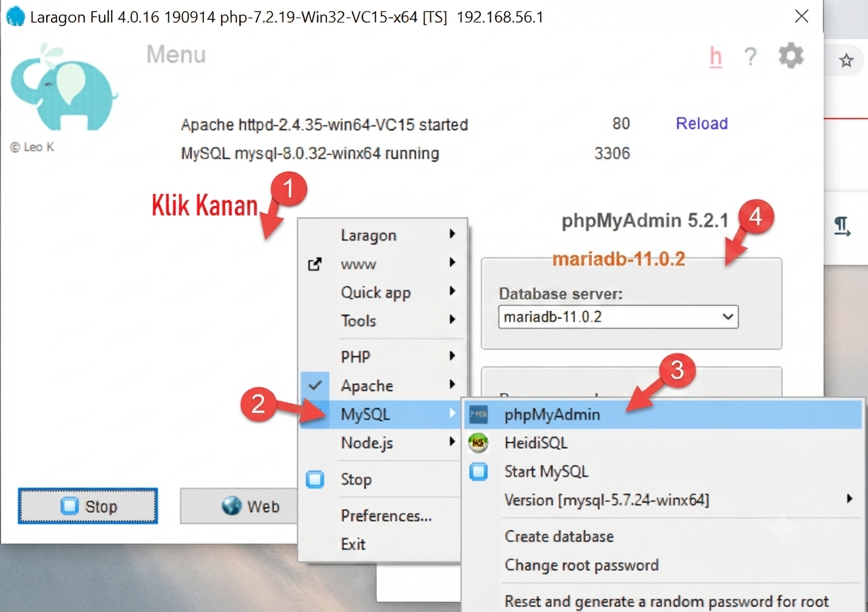
Task: Expand the PHP submenu arrow
Action: pyautogui.click(x=452, y=356)
